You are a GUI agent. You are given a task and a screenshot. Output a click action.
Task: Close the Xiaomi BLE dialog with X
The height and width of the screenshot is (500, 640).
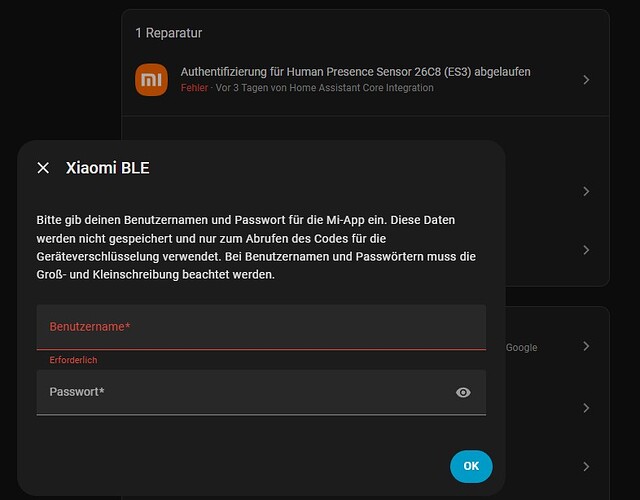43,168
